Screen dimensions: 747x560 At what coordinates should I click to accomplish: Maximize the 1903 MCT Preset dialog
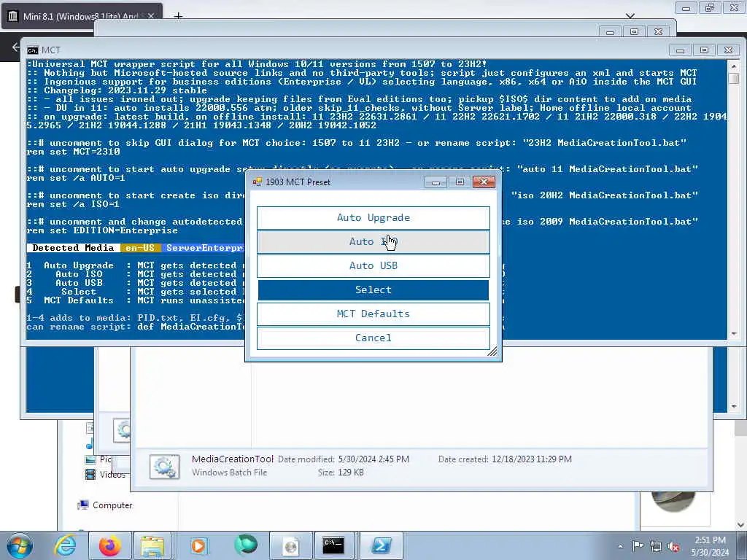click(x=460, y=182)
